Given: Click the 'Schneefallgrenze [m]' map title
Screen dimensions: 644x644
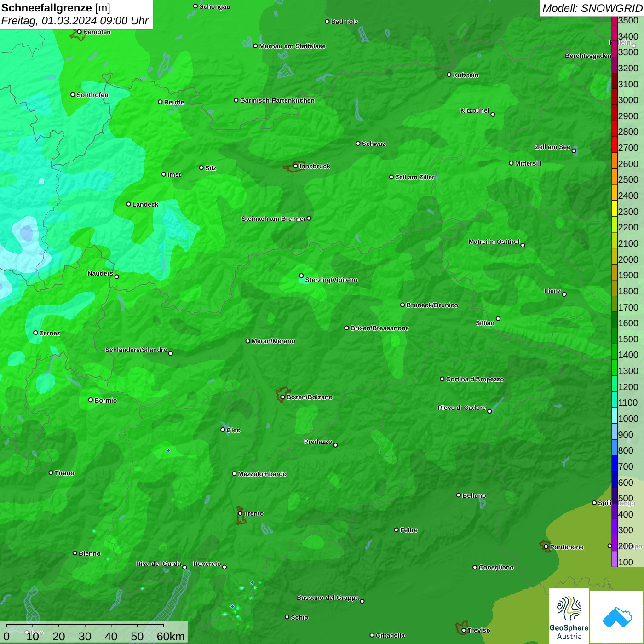Looking at the screenshot, I should (x=56, y=8).
